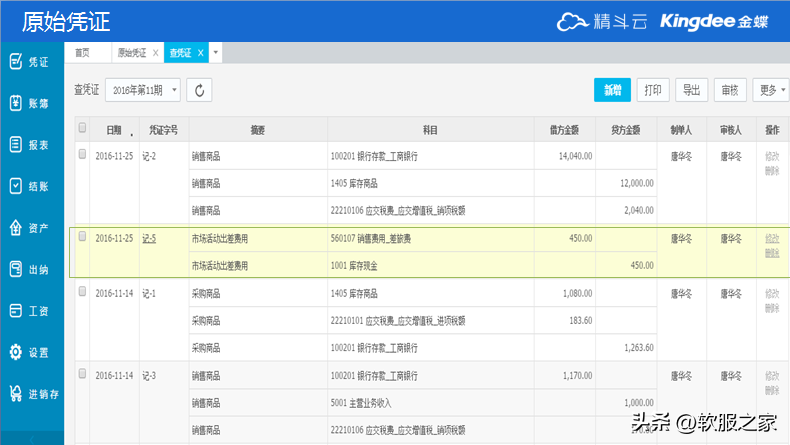Click the refresh icon beside period selector
The width and height of the screenshot is (790, 445).
(199, 91)
